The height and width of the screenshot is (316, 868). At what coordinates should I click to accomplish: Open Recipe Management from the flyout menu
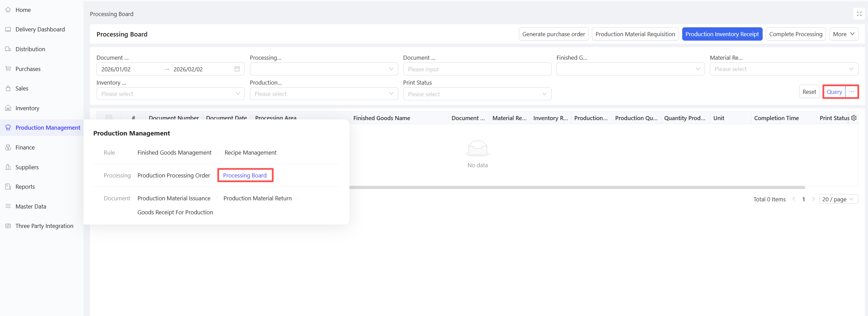[x=250, y=153]
